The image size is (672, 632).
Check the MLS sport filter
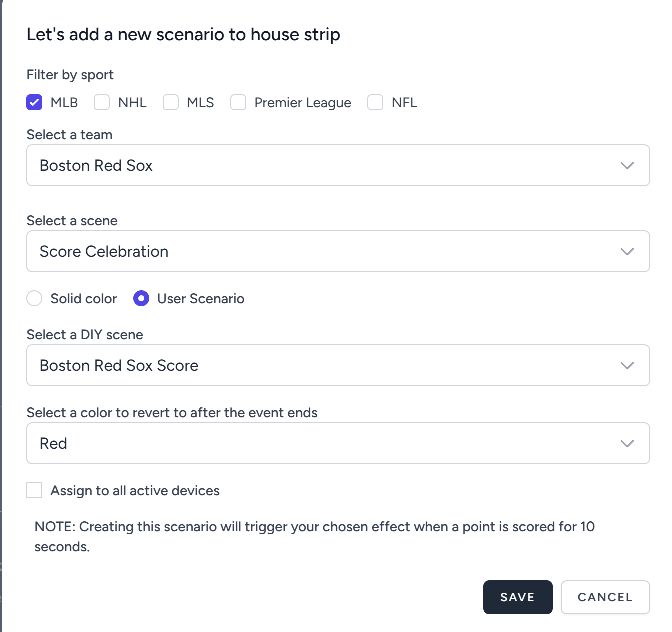(x=171, y=102)
